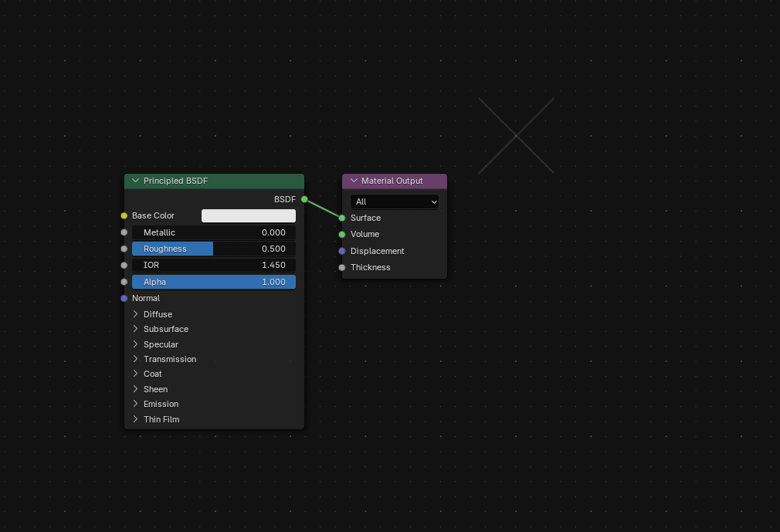
Task: Click the Thickness input socket
Action: coord(342,267)
